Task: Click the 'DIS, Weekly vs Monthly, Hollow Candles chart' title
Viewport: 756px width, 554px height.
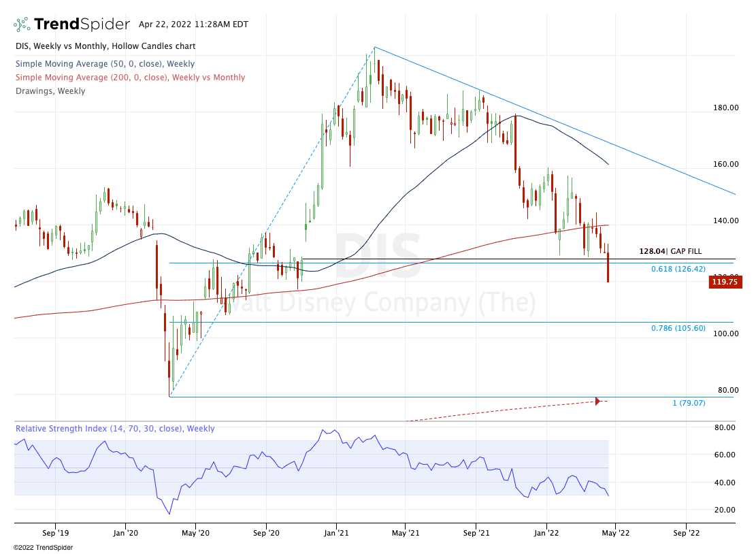Action: (x=105, y=46)
